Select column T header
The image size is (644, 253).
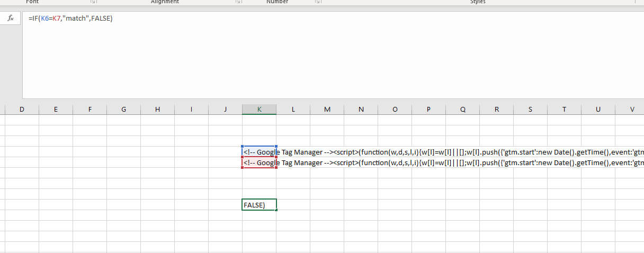(x=564, y=109)
